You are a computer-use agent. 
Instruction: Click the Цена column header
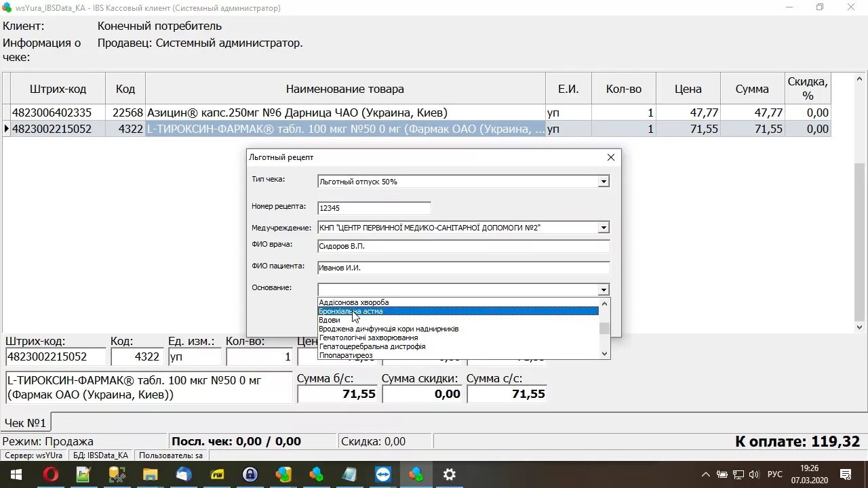(x=688, y=89)
